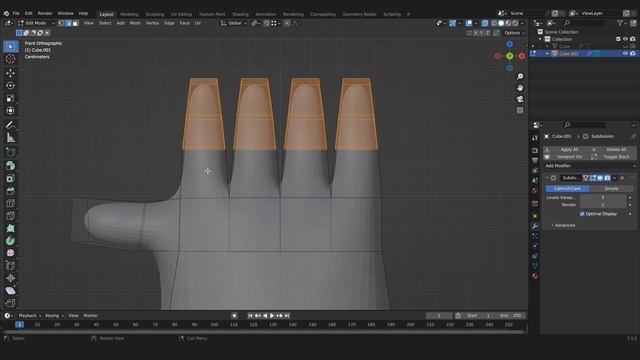Collapse the Collection in outliner
Screen dimensions: 640x360
tap(540, 39)
